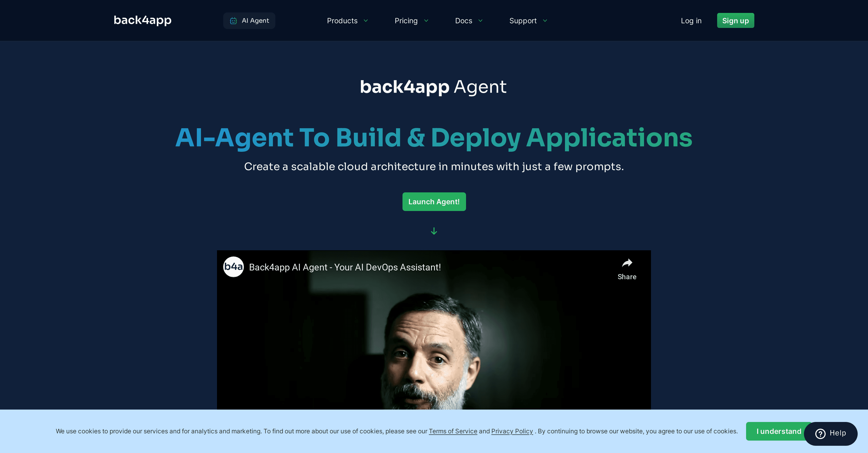Click the green down arrow below Launch Agent
Image resolution: width=868 pixels, height=453 pixels.
pos(434,231)
